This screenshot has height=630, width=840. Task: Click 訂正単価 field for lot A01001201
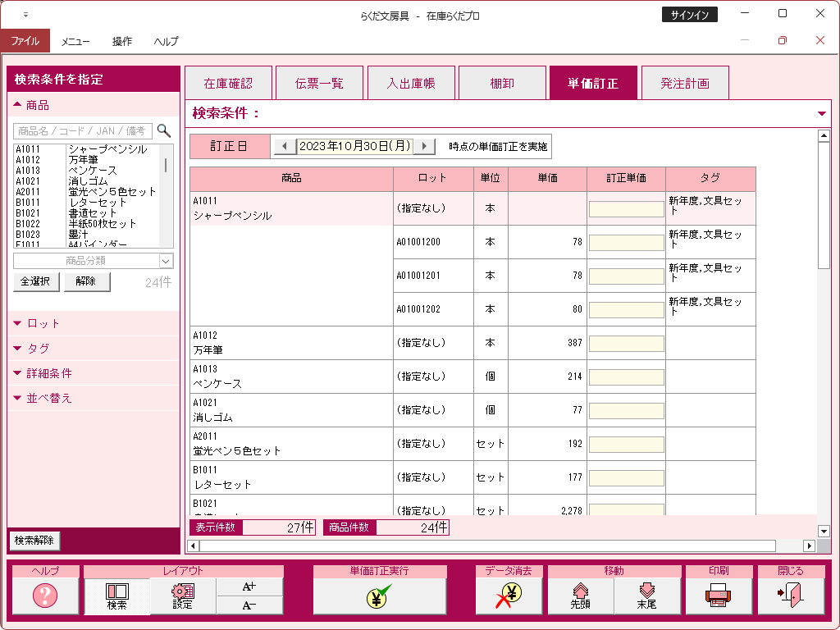point(626,276)
